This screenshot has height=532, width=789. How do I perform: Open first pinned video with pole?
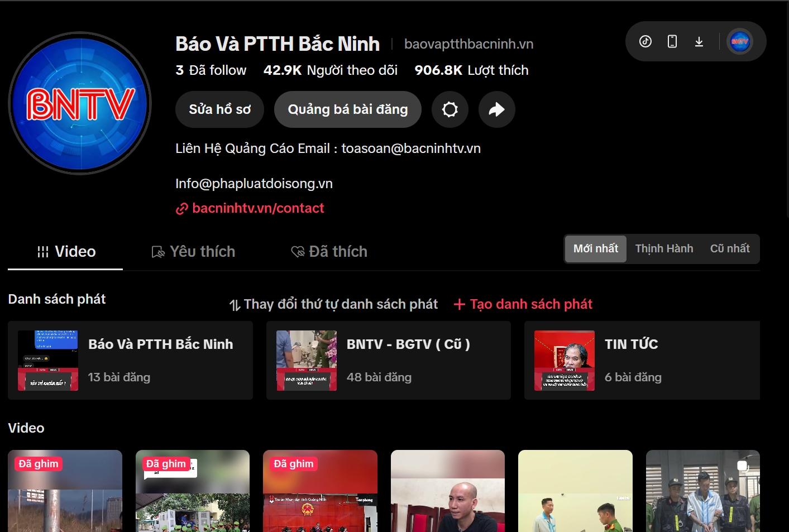pos(65,491)
